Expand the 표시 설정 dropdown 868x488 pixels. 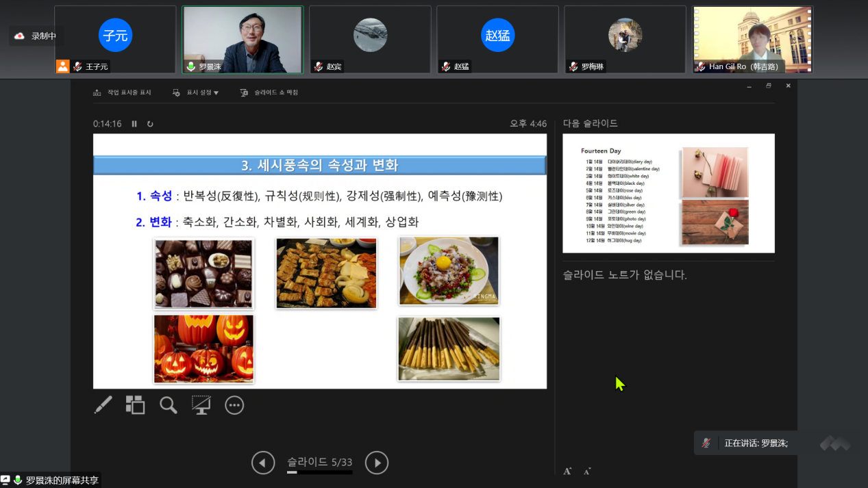click(196, 92)
